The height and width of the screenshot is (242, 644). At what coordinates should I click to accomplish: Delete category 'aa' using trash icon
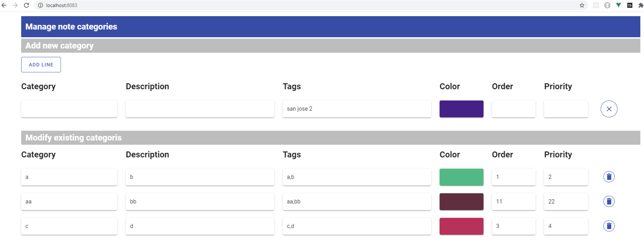pyautogui.click(x=609, y=201)
